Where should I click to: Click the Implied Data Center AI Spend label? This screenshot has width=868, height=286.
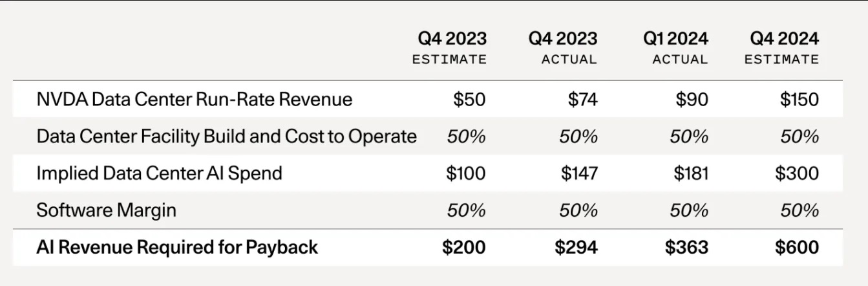pos(159,173)
